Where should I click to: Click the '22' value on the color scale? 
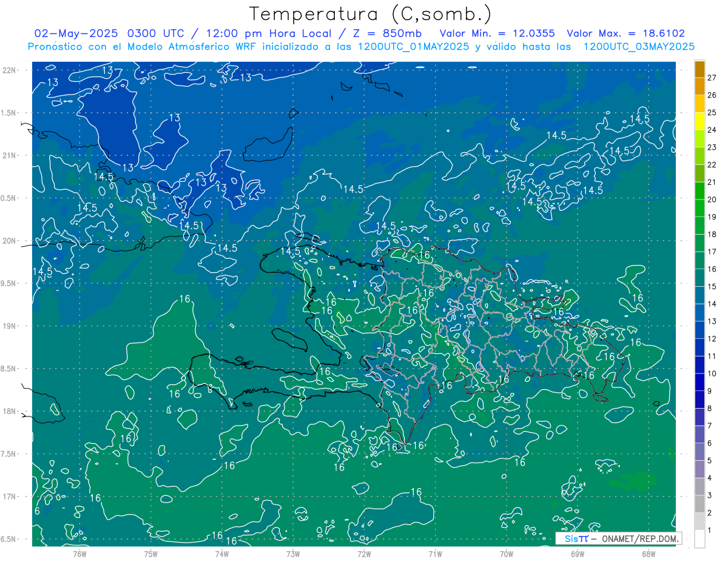712,164
